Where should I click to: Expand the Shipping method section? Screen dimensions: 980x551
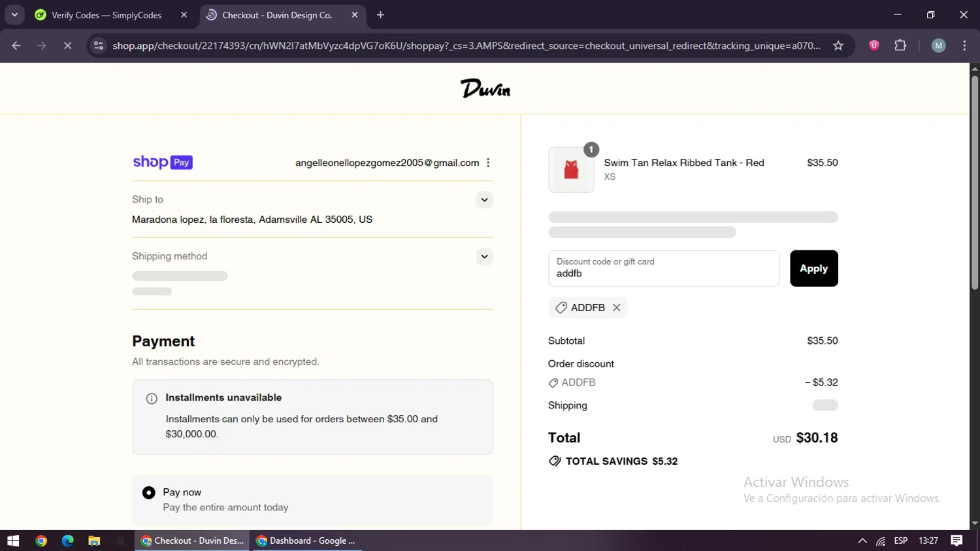tap(484, 256)
